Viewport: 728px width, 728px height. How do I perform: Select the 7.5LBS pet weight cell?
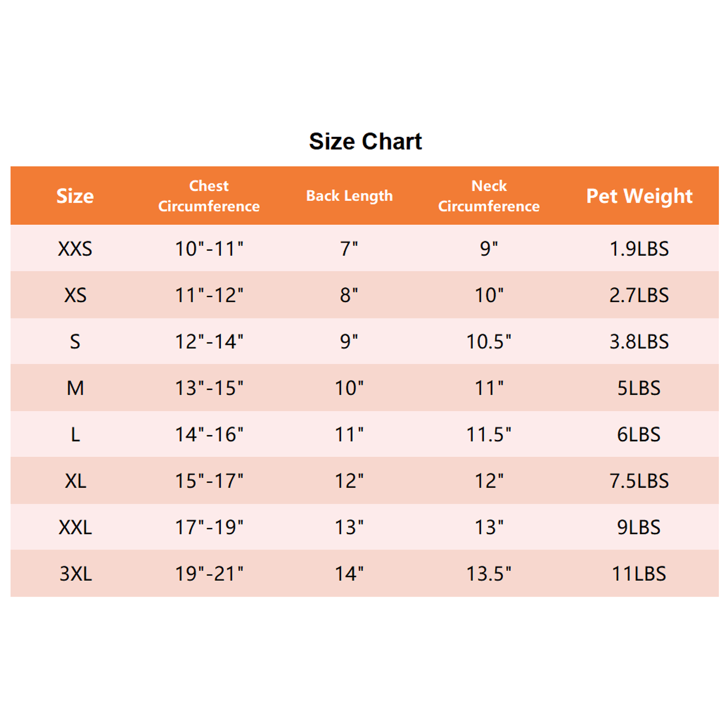(639, 481)
